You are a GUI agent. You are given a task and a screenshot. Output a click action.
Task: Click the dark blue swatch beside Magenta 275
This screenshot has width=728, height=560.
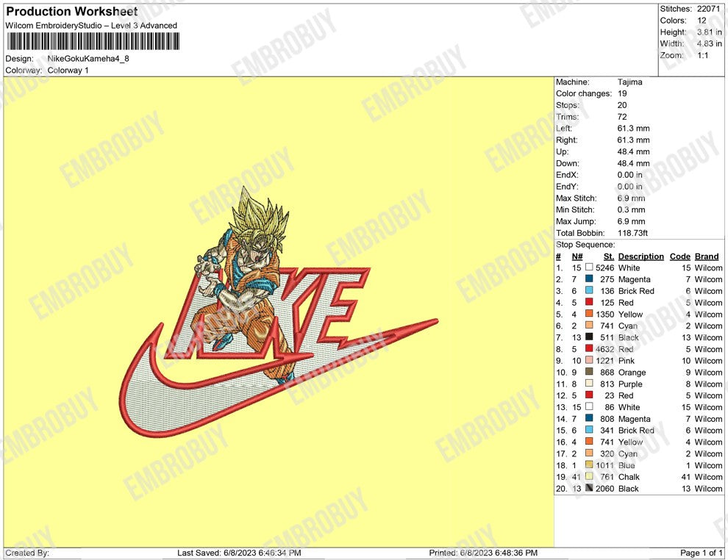coord(589,279)
